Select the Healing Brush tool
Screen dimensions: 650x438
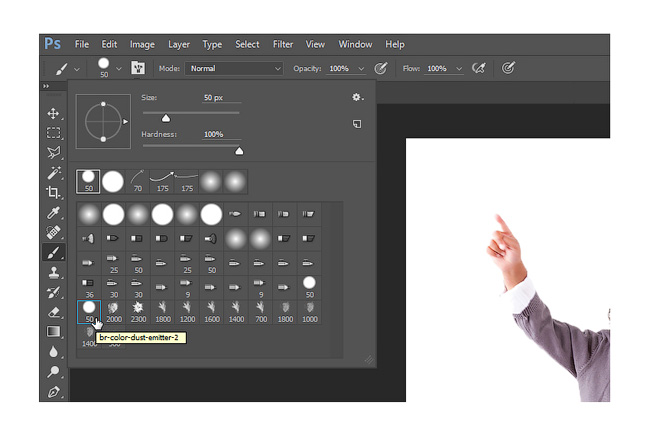tap(53, 232)
